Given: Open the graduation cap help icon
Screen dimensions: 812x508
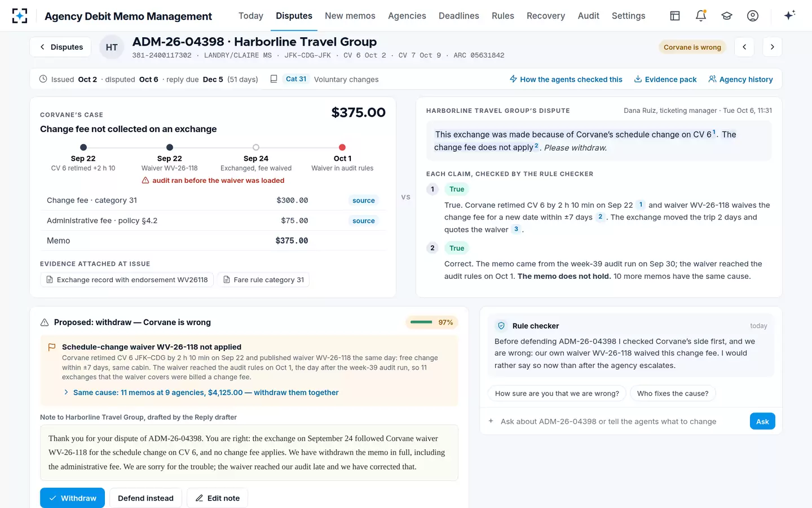Looking at the screenshot, I should point(727,16).
